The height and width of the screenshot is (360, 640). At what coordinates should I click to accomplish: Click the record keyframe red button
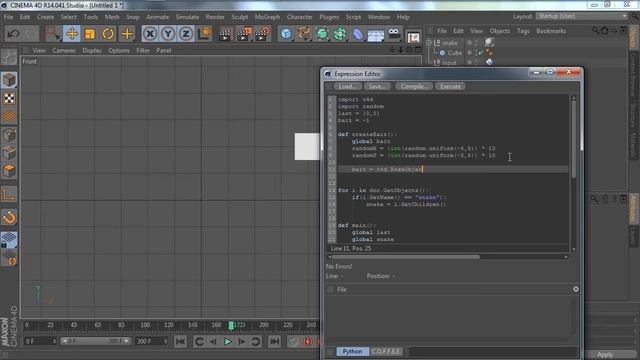pyautogui.click(x=308, y=342)
